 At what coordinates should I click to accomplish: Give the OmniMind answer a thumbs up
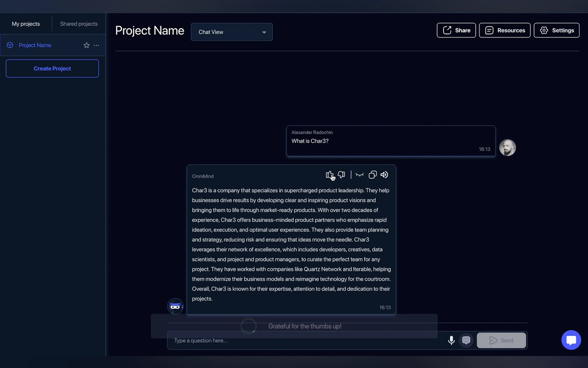pos(330,175)
